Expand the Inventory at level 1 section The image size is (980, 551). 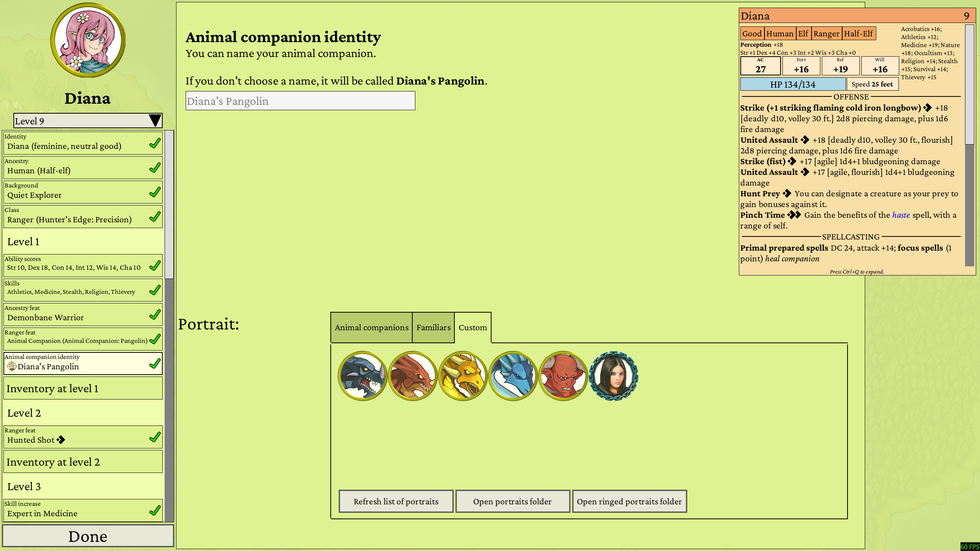[83, 388]
